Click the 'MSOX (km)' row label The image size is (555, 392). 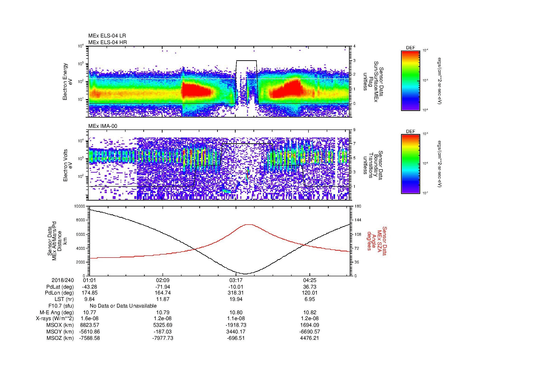point(60,325)
